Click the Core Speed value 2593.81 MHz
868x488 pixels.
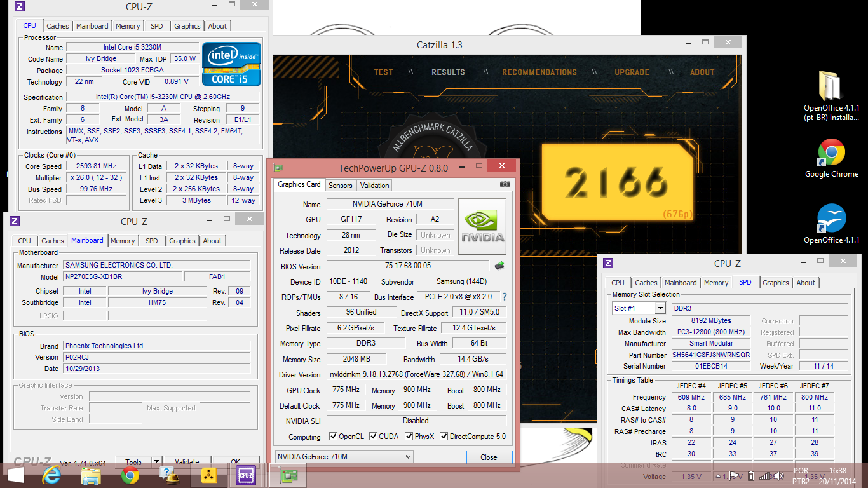97,166
